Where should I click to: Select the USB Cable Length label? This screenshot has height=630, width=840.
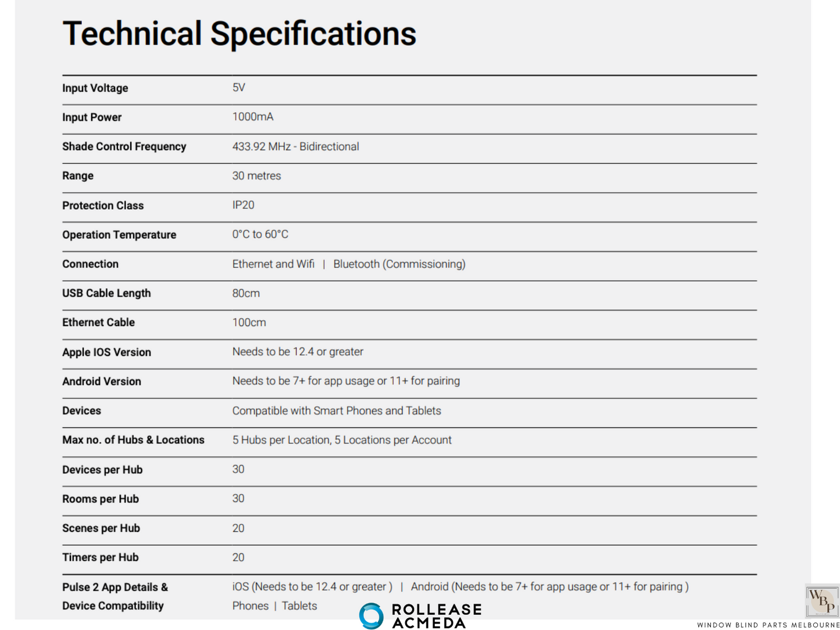[x=106, y=293]
